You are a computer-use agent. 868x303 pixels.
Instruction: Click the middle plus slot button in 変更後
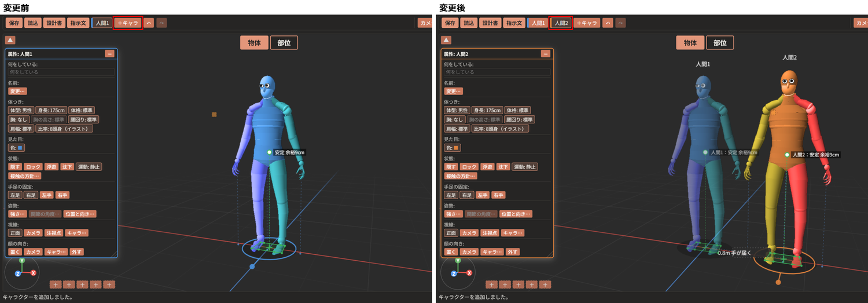point(518,284)
